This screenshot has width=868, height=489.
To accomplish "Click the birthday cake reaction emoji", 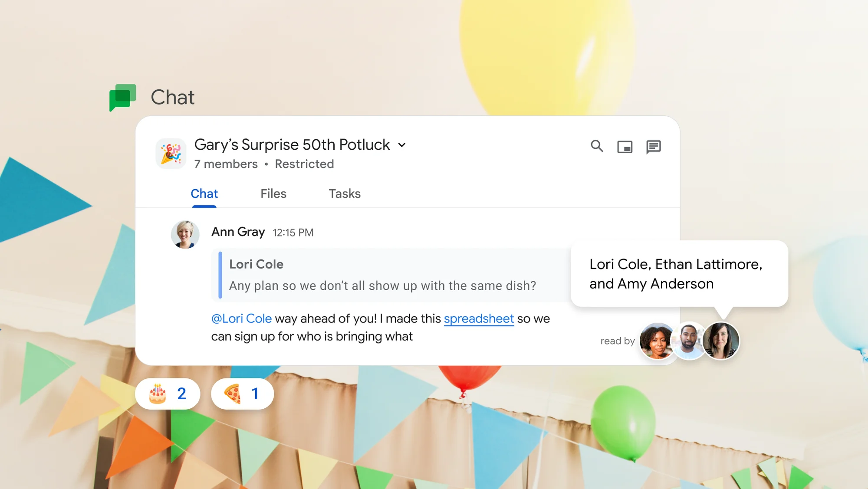I will tap(157, 392).
